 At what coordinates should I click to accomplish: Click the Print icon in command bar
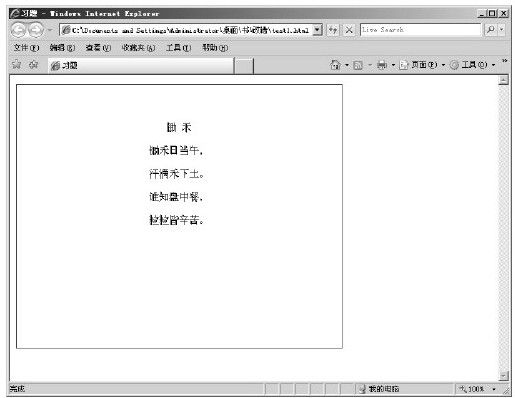point(382,65)
